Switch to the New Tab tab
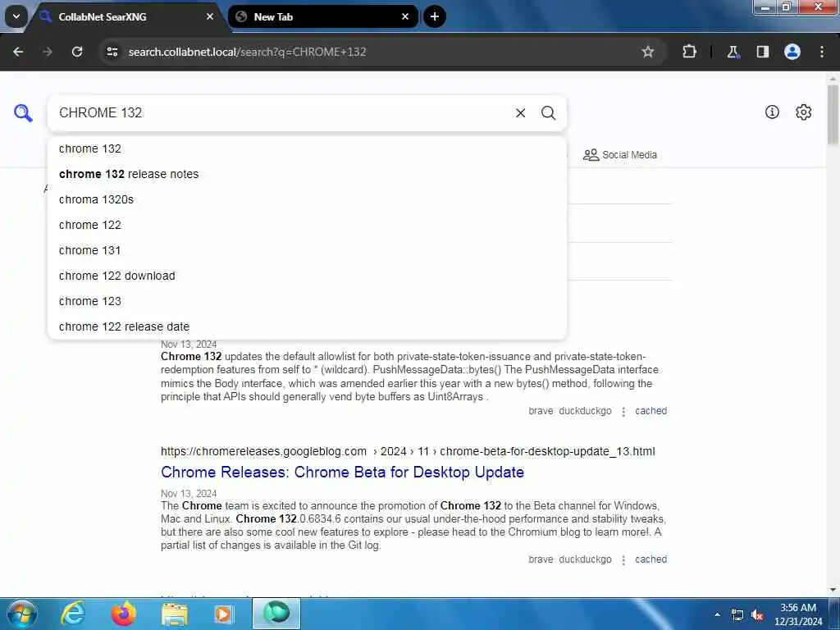840x630 pixels. click(323, 16)
